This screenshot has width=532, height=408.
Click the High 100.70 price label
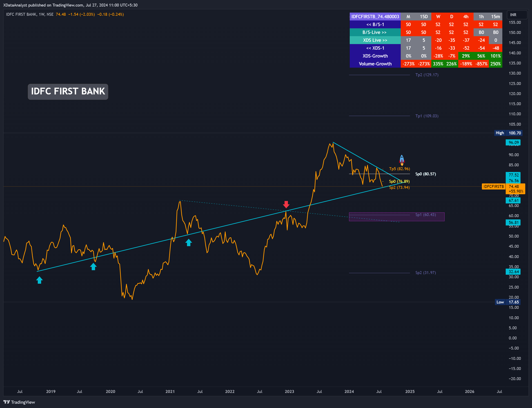508,133
